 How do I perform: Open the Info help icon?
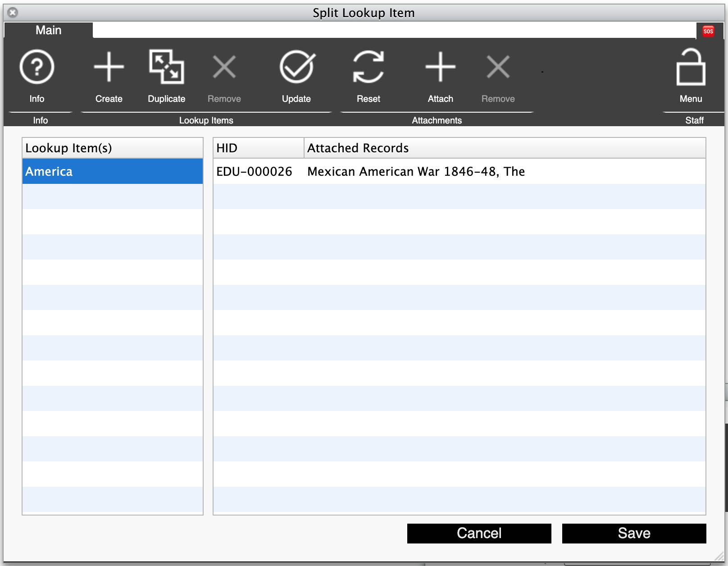37,68
